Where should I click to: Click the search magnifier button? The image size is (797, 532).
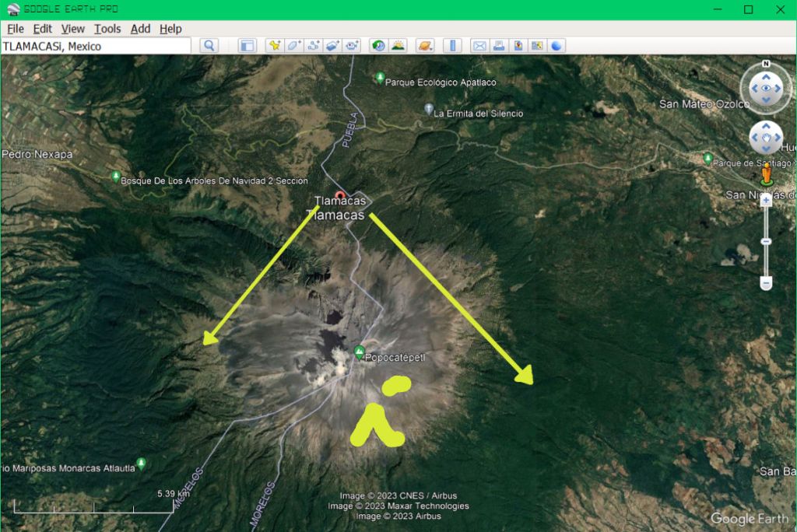(209, 46)
